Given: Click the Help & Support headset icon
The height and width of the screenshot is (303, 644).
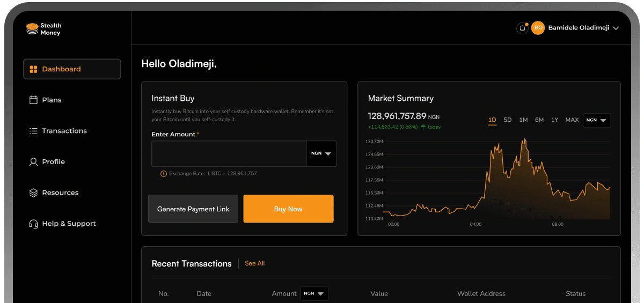Looking at the screenshot, I should (33, 224).
